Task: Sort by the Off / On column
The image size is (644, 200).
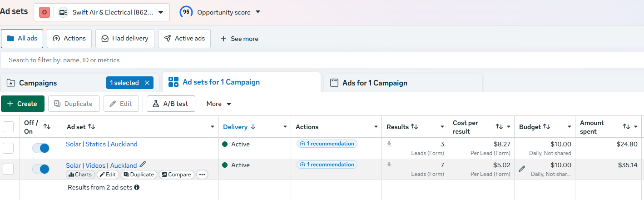Action: click(47, 127)
